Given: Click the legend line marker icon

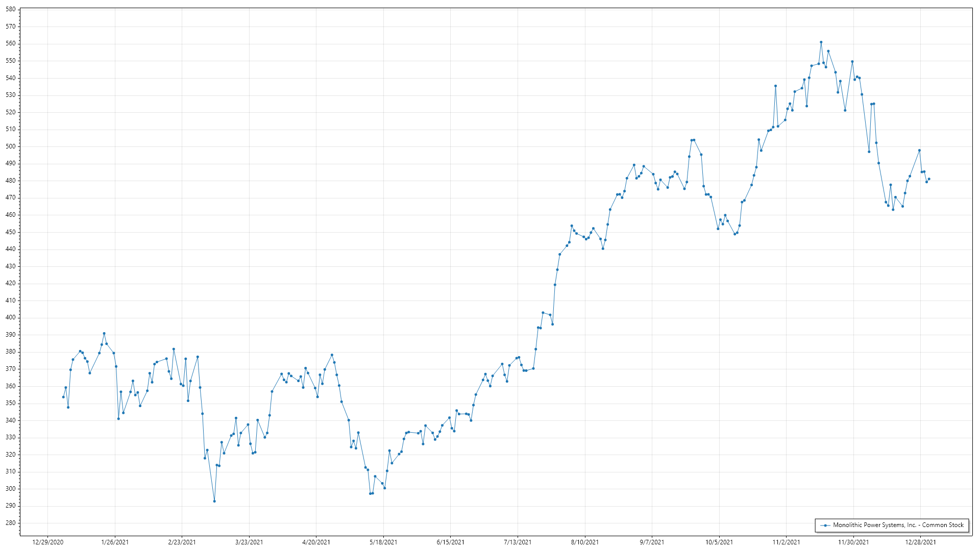Looking at the screenshot, I should (x=825, y=525).
